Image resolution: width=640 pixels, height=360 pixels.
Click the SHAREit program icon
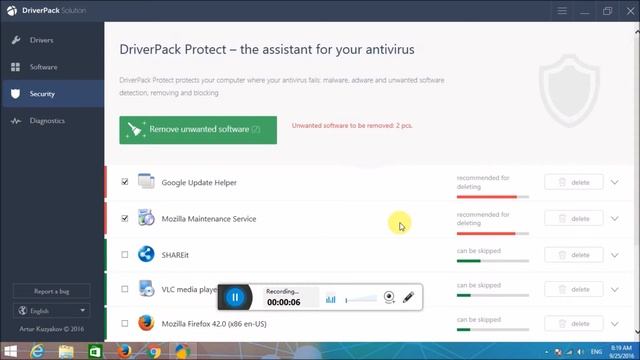146,254
